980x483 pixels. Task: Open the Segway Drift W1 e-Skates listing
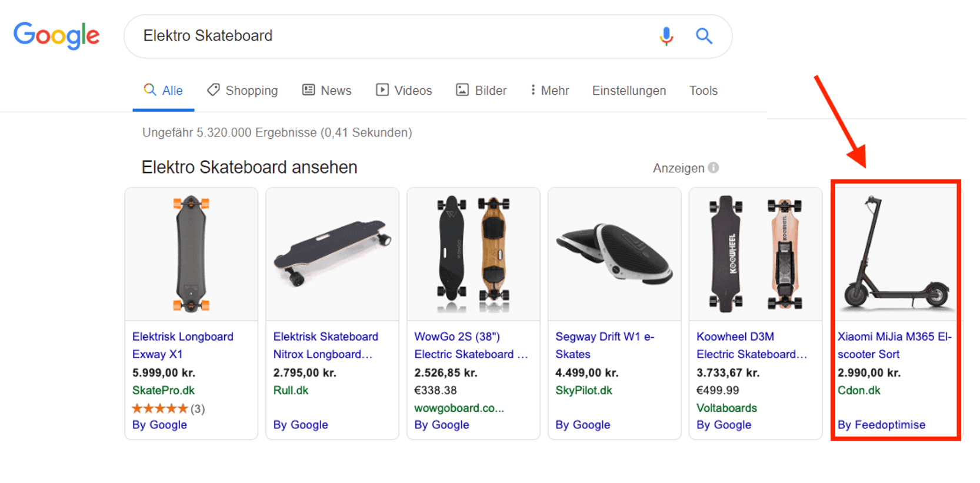[x=605, y=345]
